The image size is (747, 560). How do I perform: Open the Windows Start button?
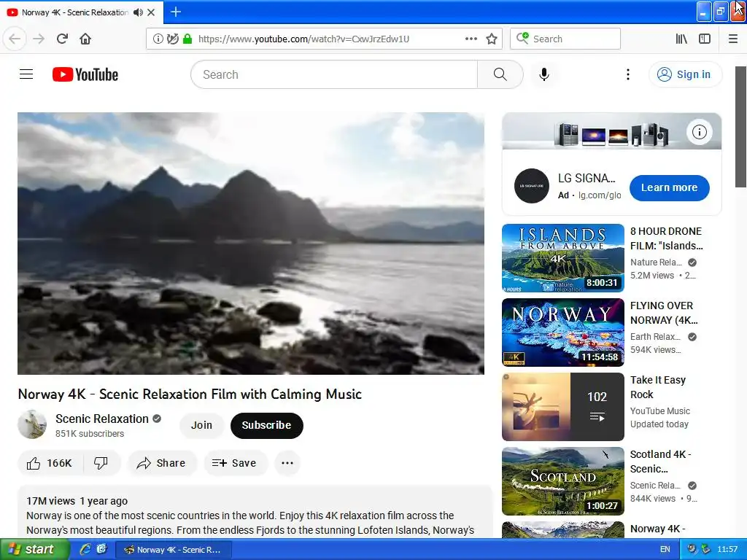[x=34, y=549]
